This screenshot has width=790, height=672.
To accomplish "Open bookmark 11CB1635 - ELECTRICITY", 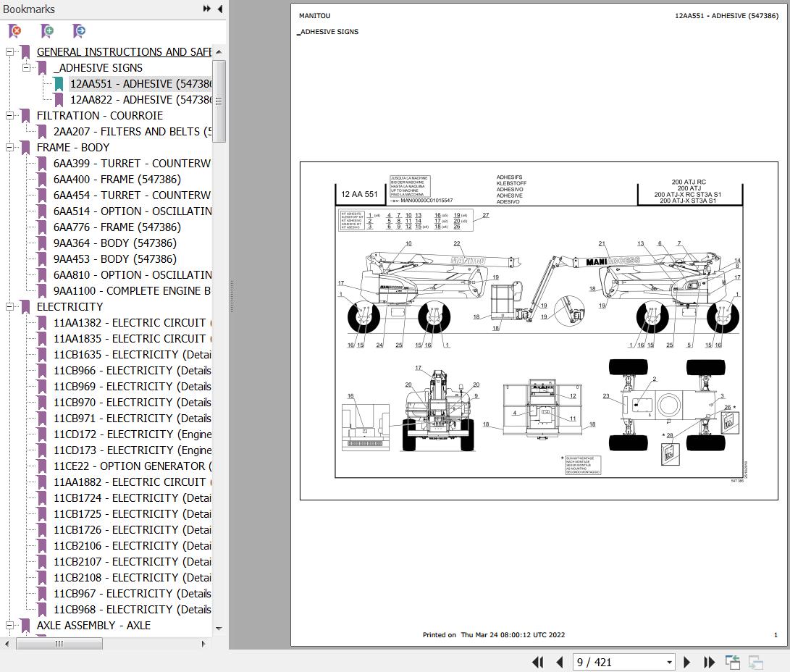I will point(133,355).
